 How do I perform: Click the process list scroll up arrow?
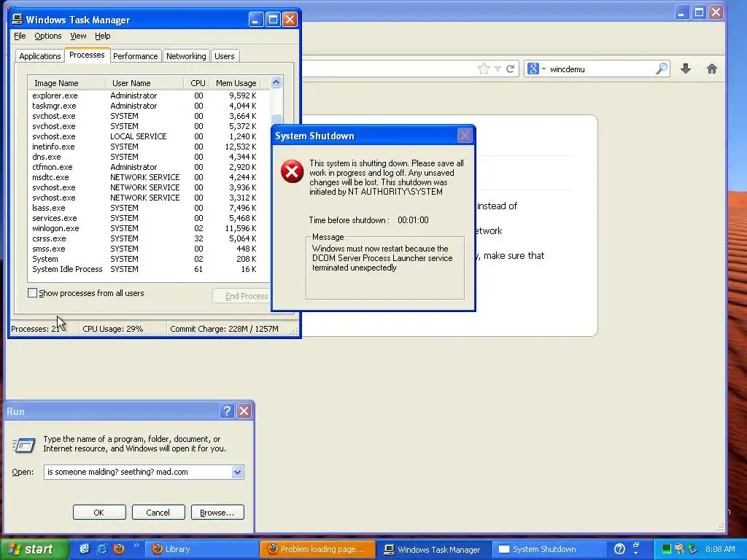click(276, 82)
